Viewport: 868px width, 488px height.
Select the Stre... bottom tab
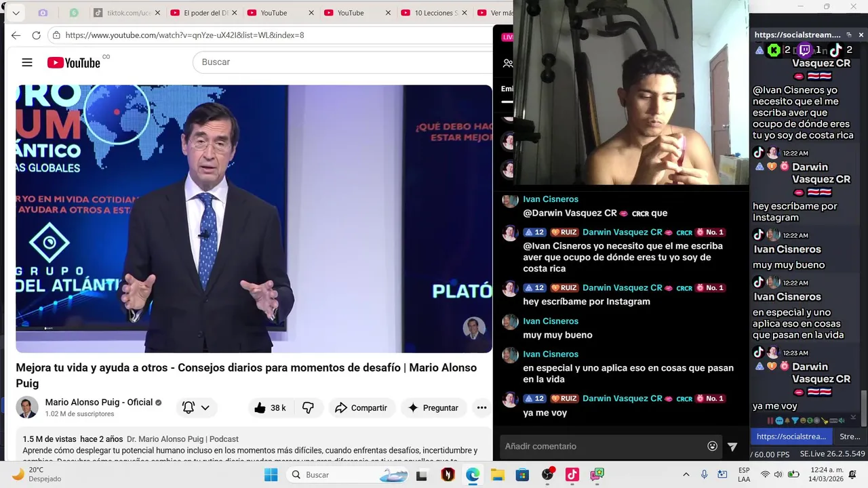coord(849,436)
